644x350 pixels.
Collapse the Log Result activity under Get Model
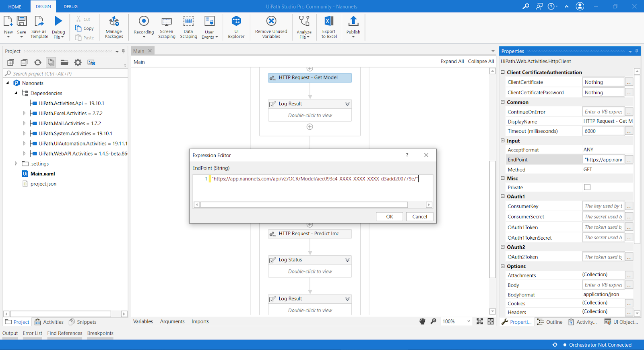coord(347,104)
